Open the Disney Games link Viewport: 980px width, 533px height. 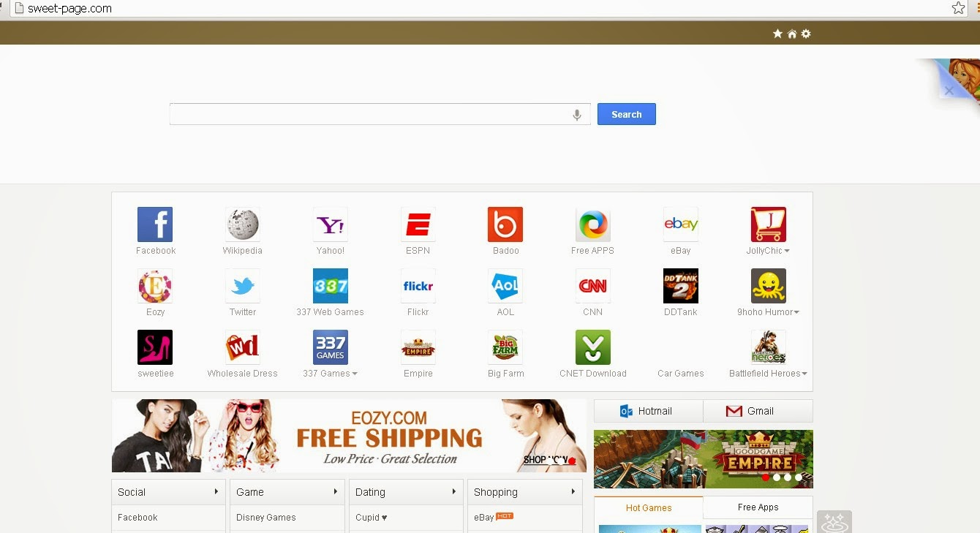point(266,518)
